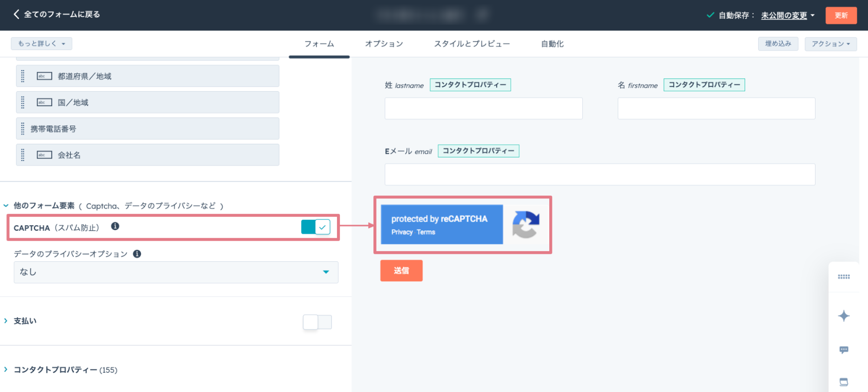Click the drag handle of 都道府県/地域 field

(23, 76)
